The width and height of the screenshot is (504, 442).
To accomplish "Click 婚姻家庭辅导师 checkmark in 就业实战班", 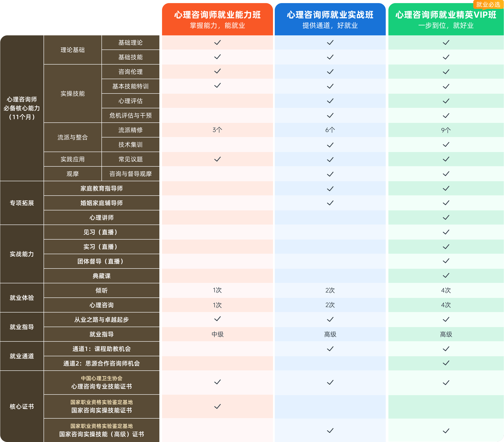I will [330, 203].
